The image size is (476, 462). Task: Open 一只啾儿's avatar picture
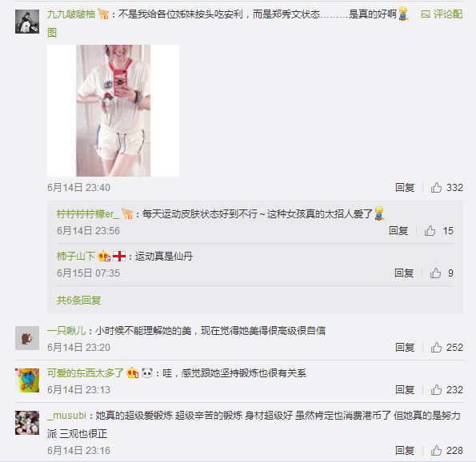tap(27, 338)
